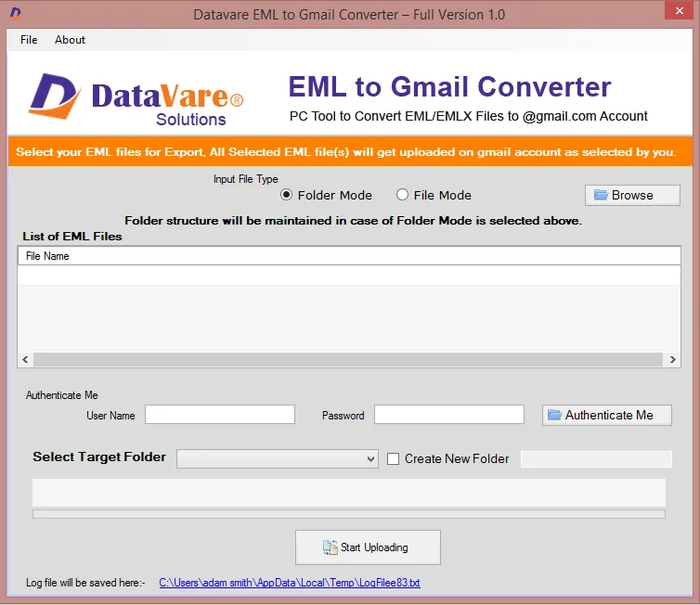Click the Authenticate Me button
The width and height of the screenshot is (700, 605).
pos(606,415)
